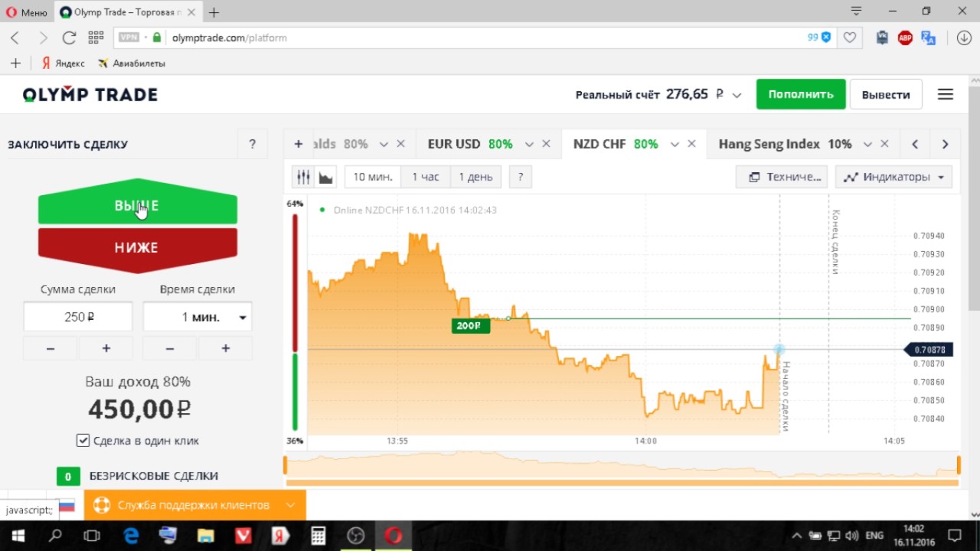Select candlestick chart type icon
Screen dimensions: 980x551
click(303, 177)
